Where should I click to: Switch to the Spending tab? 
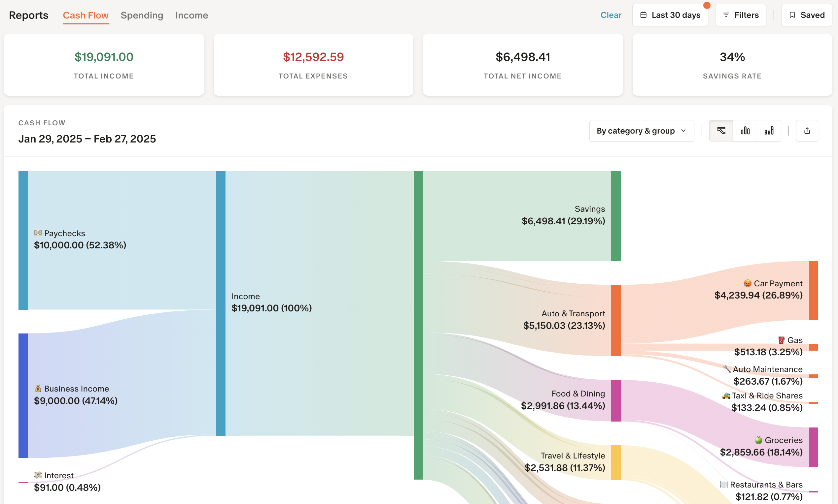coord(142,15)
